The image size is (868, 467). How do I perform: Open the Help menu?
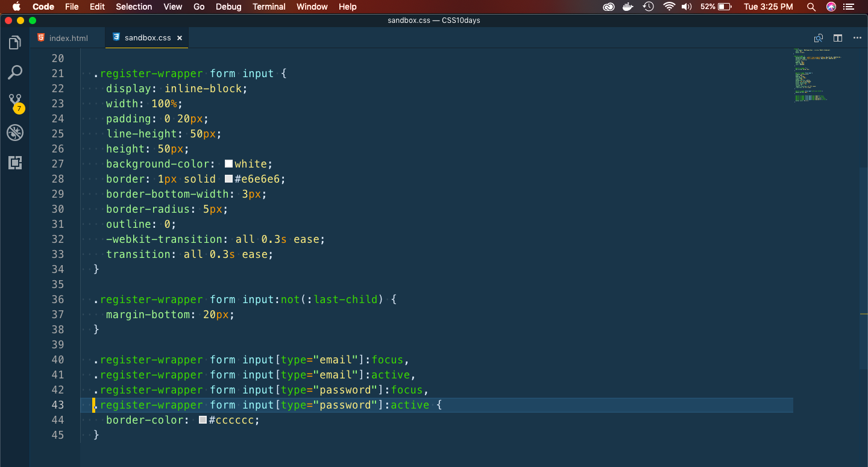click(348, 7)
